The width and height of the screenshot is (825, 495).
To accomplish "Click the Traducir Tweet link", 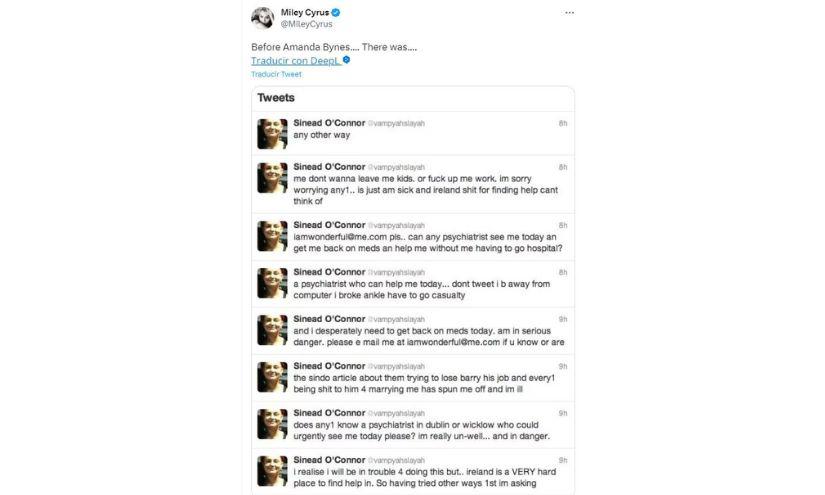I will tap(276, 74).
